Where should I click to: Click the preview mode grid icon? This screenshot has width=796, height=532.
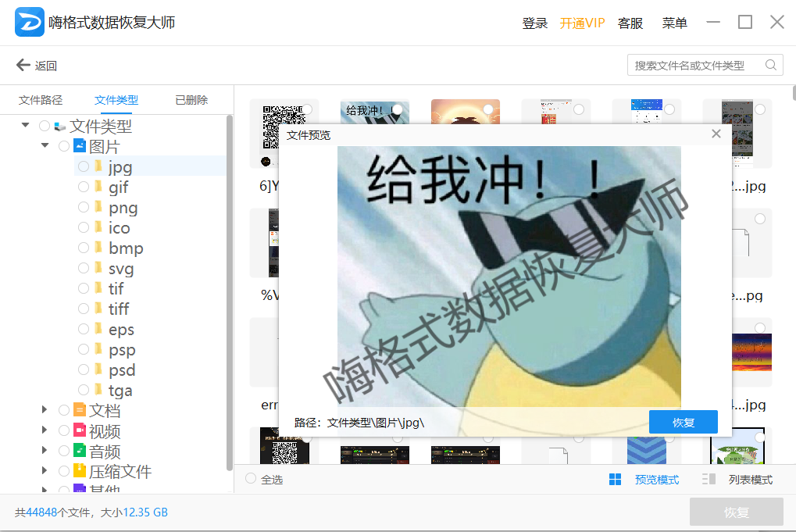(615, 479)
